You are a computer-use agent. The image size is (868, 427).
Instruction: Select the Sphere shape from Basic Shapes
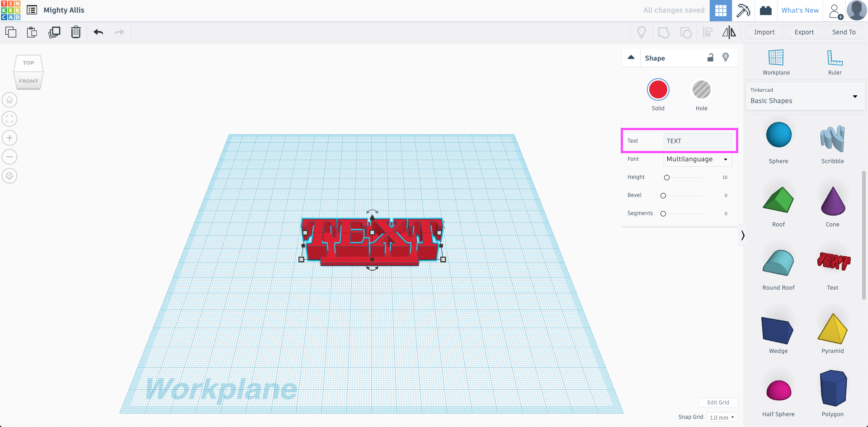click(778, 135)
